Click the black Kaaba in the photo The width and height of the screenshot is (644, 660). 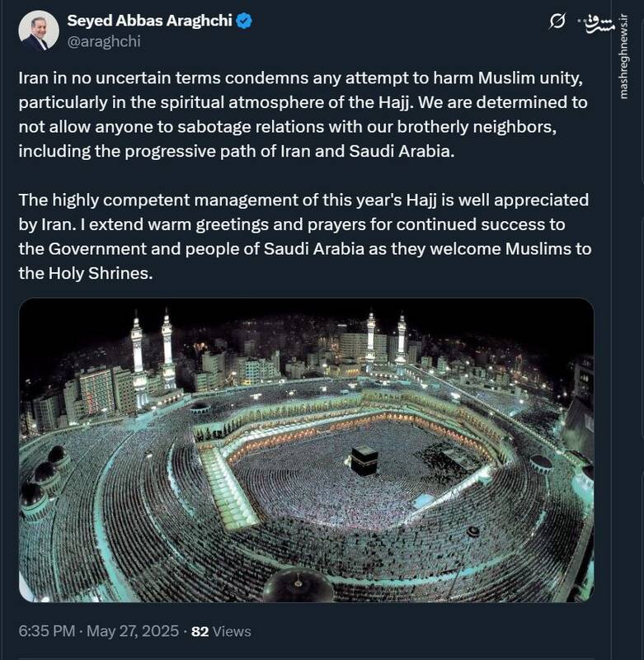[365, 460]
